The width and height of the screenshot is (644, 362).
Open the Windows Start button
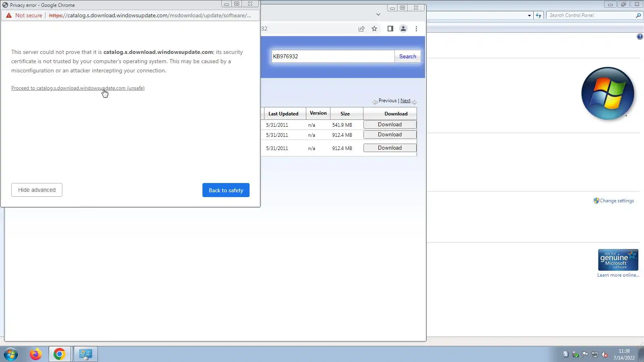[x=11, y=354]
